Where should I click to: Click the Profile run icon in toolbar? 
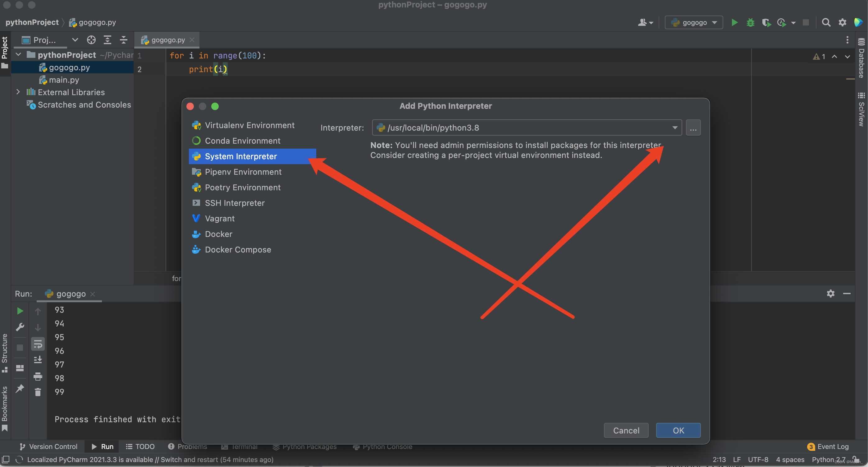pos(782,23)
